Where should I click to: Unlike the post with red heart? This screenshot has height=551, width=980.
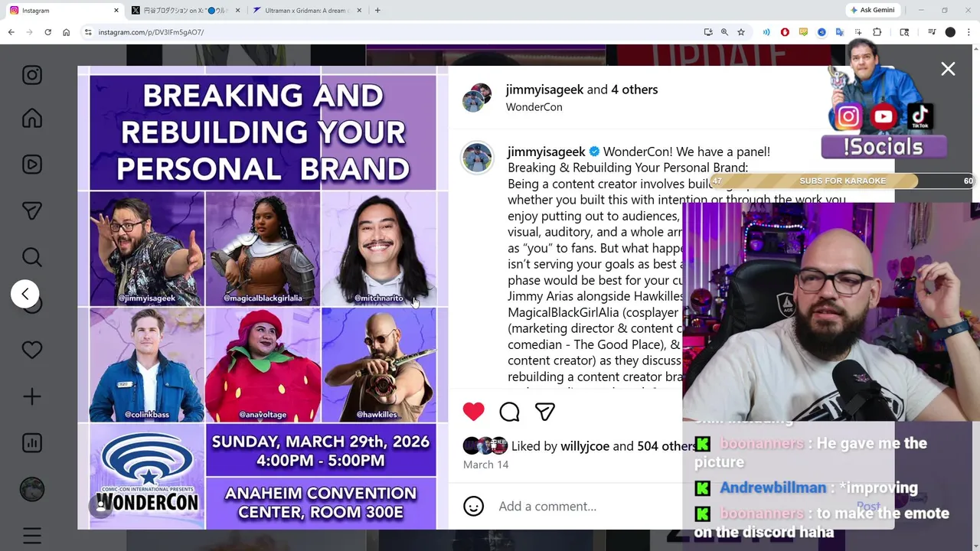(474, 412)
